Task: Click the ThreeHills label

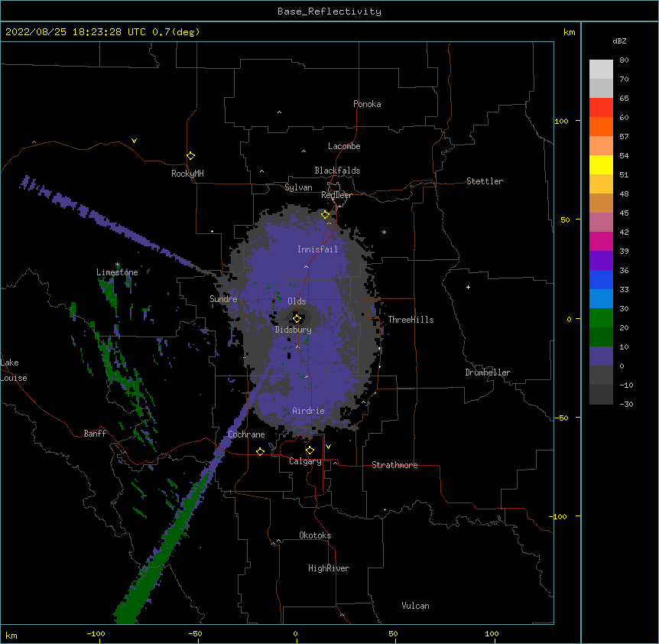Action: tap(411, 320)
